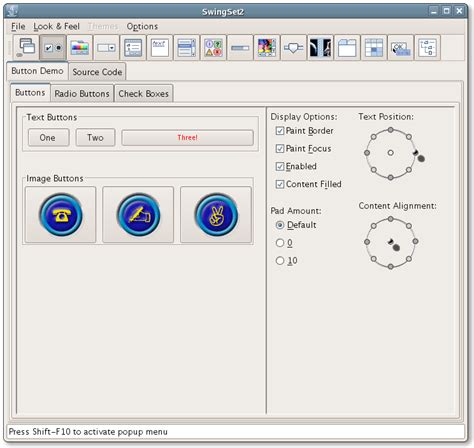Toggle the Enabled checkbox
Viewport: 474px width, 448px height.
pyautogui.click(x=280, y=166)
